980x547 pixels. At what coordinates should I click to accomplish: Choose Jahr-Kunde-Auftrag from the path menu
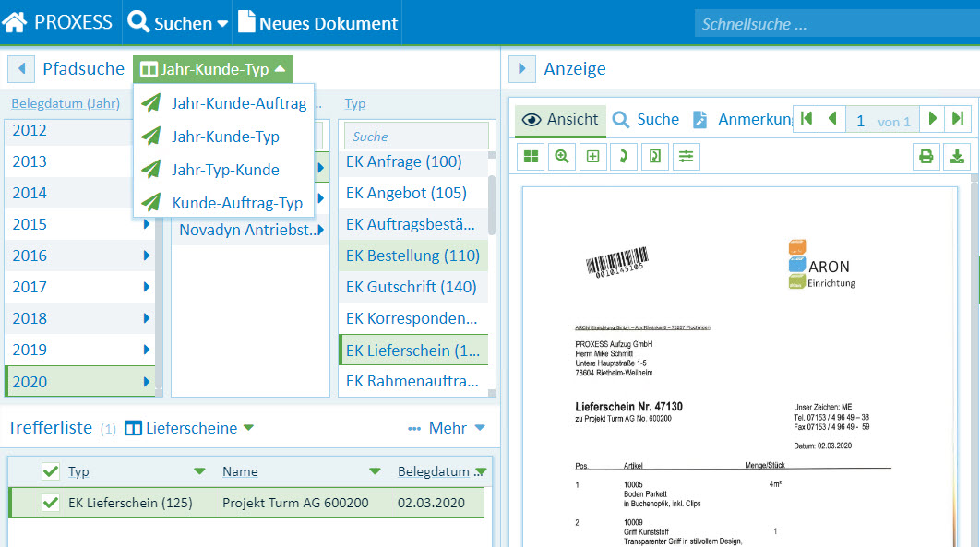pyautogui.click(x=238, y=103)
